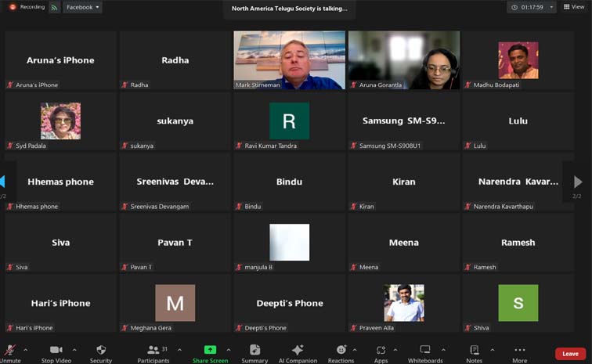This screenshot has height=364, width=592.
Task: Open Whiteboards
Action: (x=425, y=354)
